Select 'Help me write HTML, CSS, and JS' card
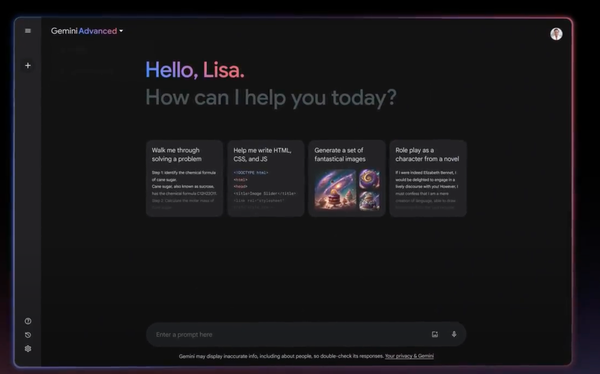This screenshot has width=600, height=374. 266,178
